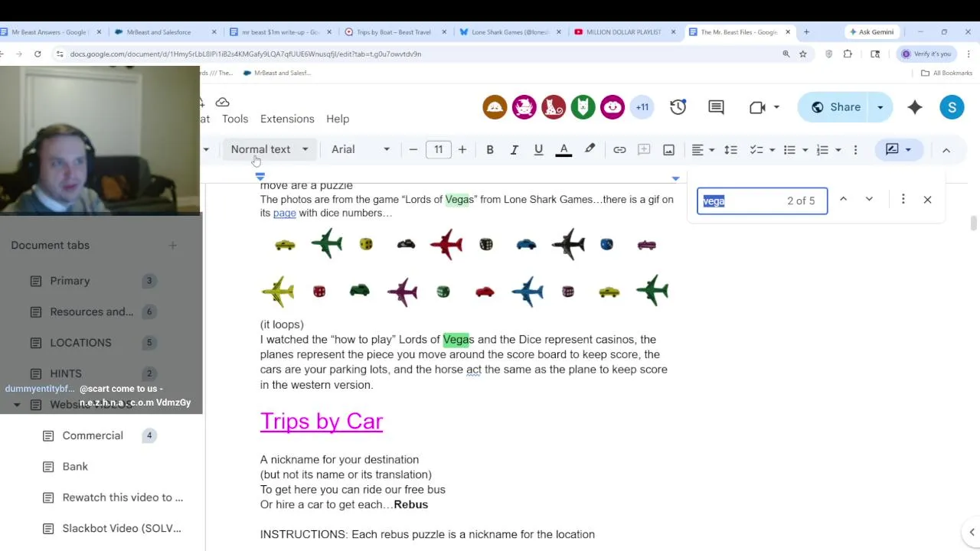The width and height of the screenshot is (980, 551).
Task: Open the Commercial subtab
Action: point(93,435)
